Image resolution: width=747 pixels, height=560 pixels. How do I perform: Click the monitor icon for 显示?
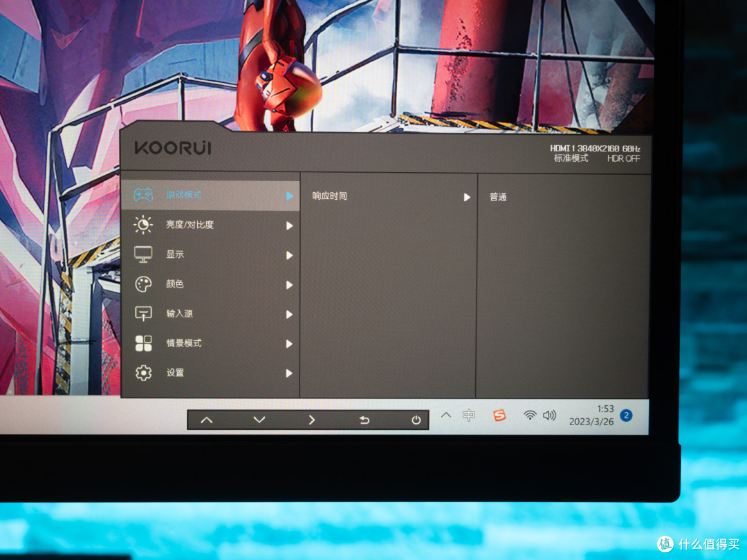point(143,254)
